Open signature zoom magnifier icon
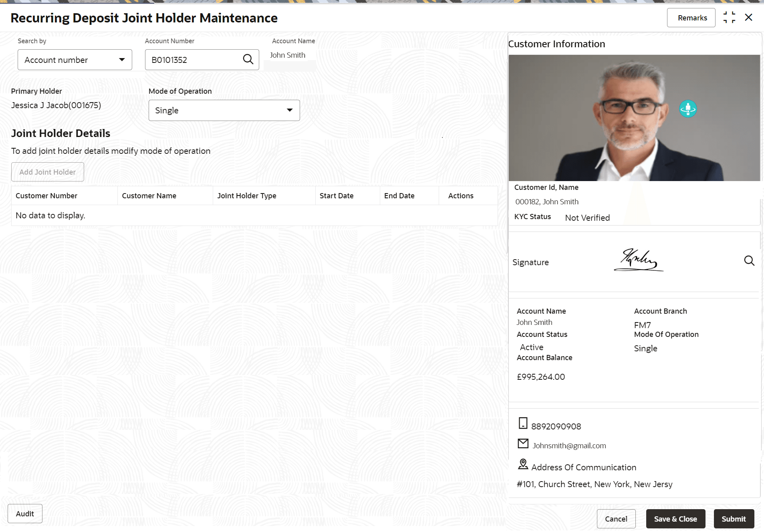 (749, 261)
